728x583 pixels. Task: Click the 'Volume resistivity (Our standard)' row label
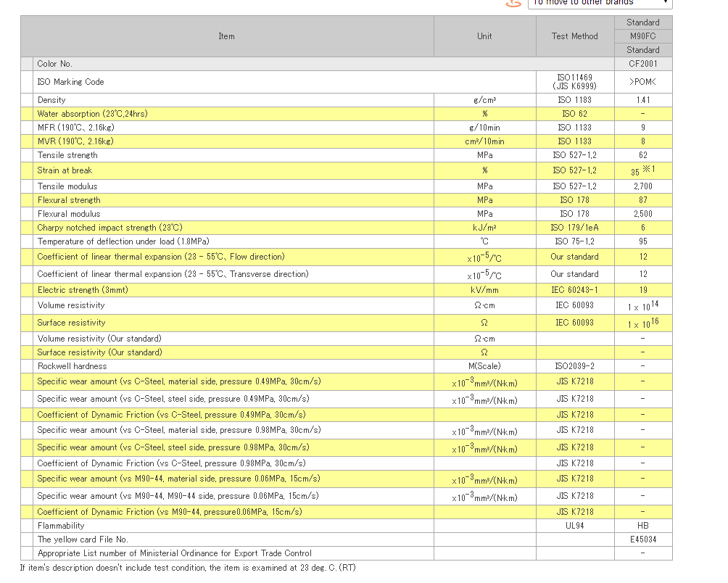tap(99, 339)
